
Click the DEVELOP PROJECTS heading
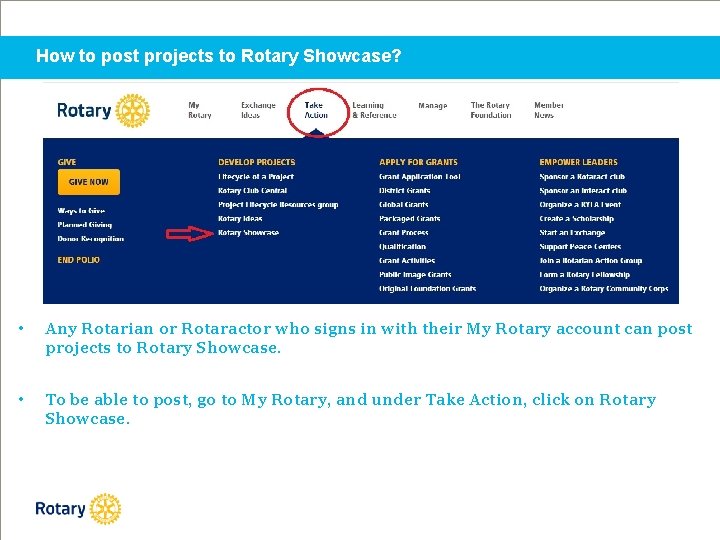click(257, 162)
